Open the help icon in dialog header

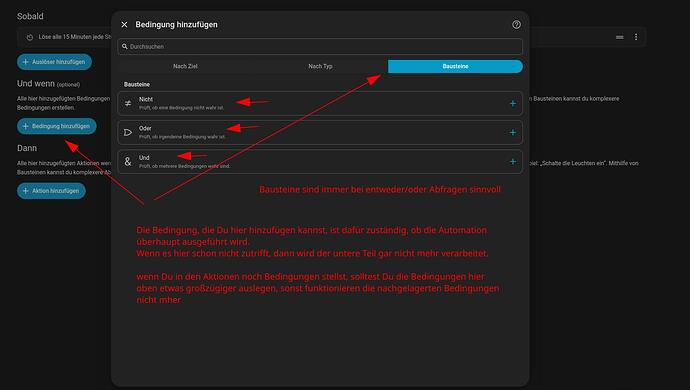516,25
